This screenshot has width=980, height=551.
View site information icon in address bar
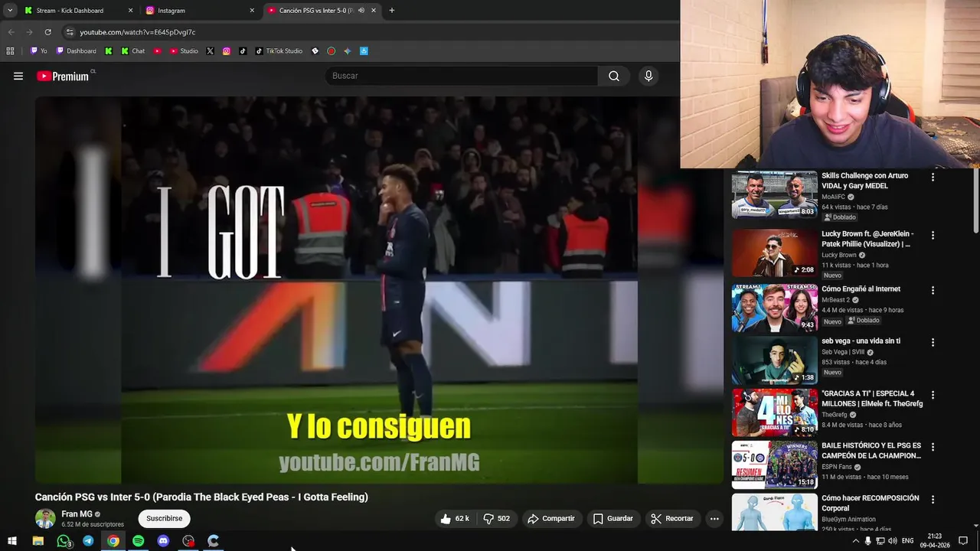pos(70,32)
